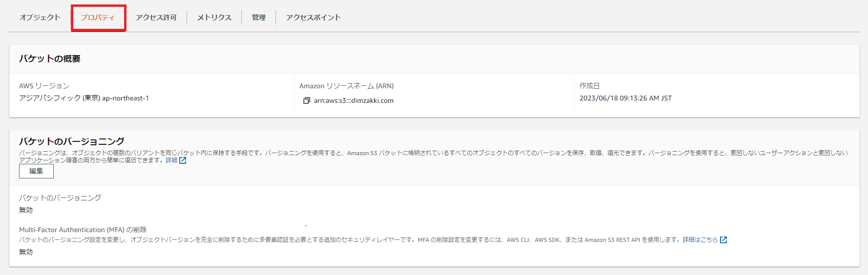868x275 pixels.
Task: Click the バケットのバージョニング section heading
Action: pos(72,141)
